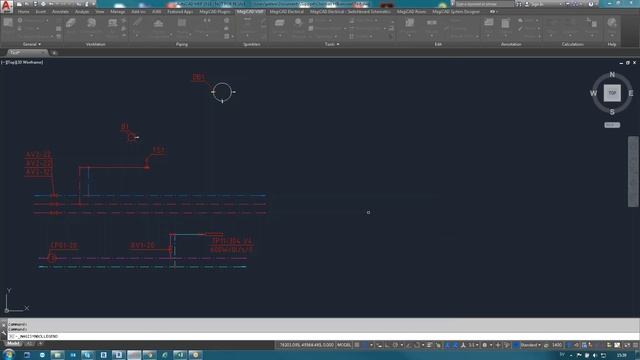The height and width of the screenshot is (360, 640).
Task: Click the first large icon in Annotation panel
Action: click(x=489, y=23)
